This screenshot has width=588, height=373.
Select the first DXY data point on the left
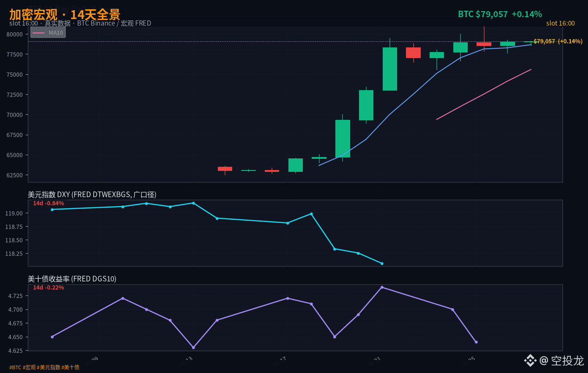[x=52, y=209]
